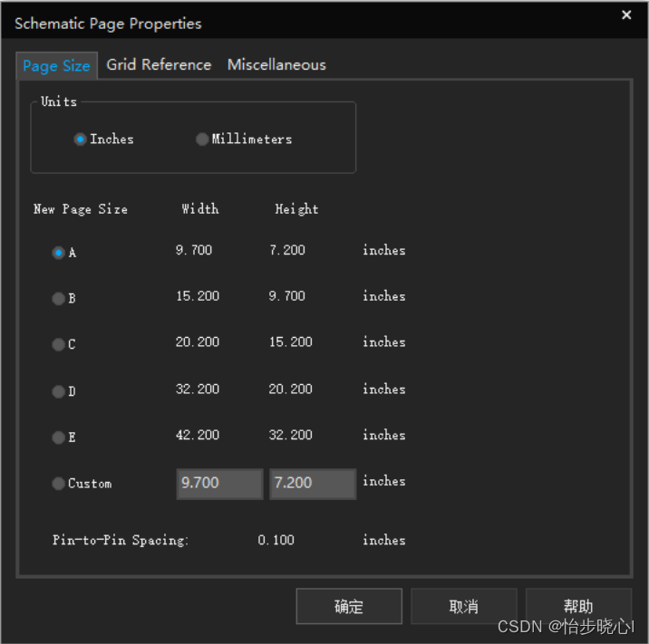Viewport: 649px width, 644px height.
Task: Switch to the Page Size tab
Action: point(56,66)
